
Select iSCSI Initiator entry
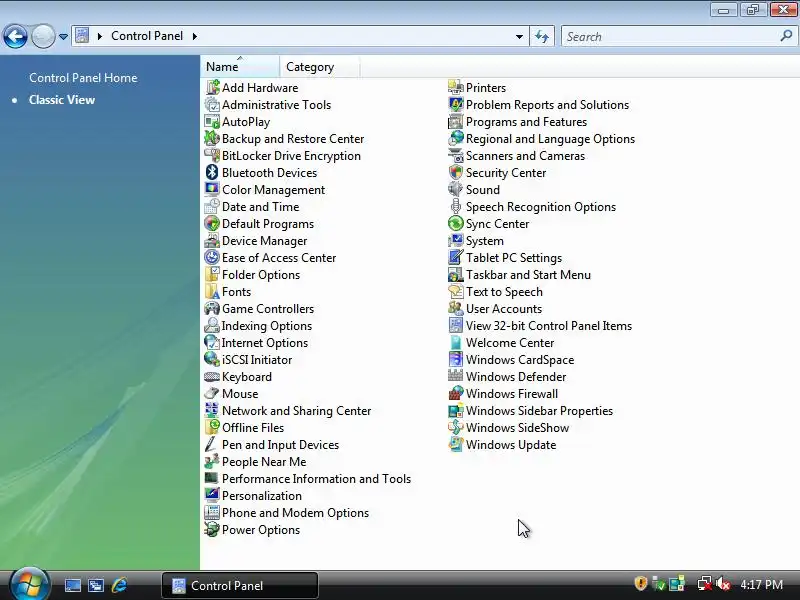point(249,360)
